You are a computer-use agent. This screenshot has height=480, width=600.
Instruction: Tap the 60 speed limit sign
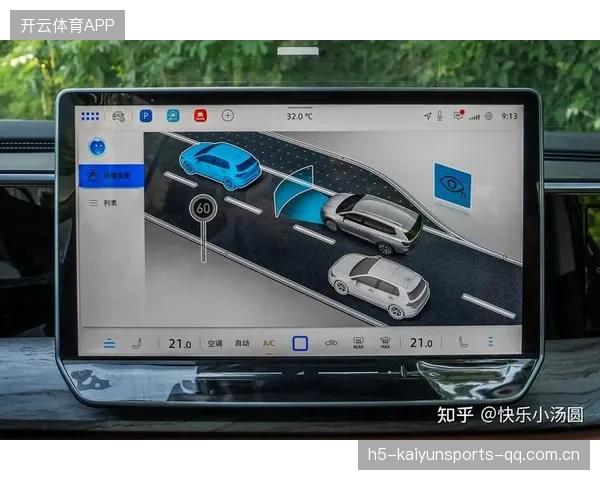(203, 209)
